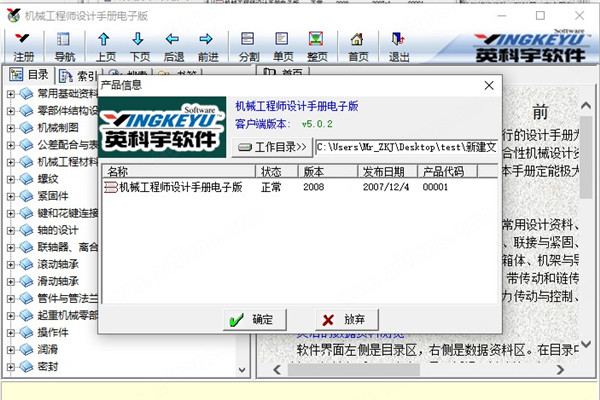This screenshot has height=400, width=600.
Task: Go to next page with 下页
Action: click(x=139, y=46)
